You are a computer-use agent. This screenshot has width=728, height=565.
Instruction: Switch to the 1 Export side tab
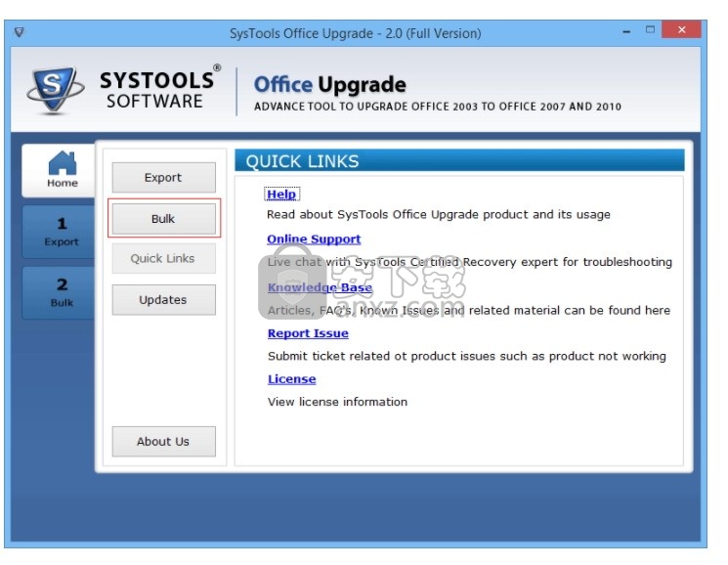click(59, 232)
